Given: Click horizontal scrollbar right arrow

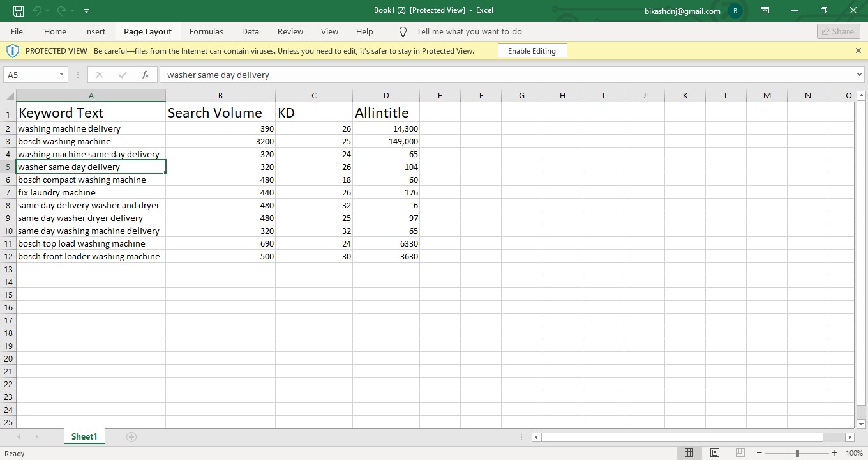Looking at the screenshot, I should pos(849,437).
